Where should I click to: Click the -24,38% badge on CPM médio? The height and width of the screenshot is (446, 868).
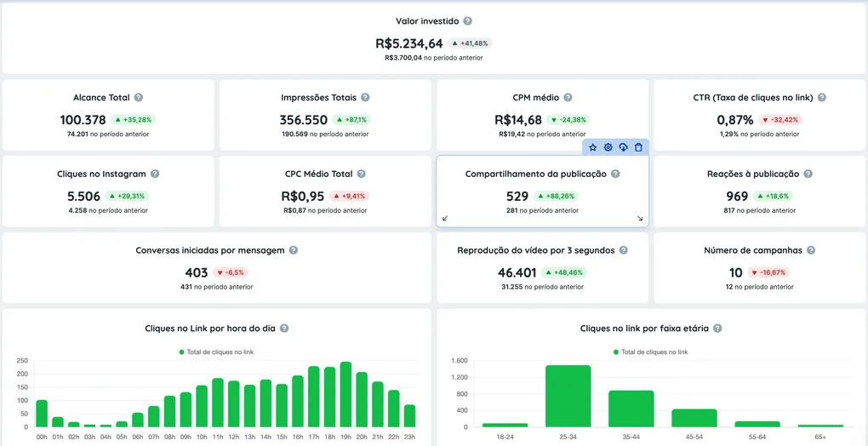click(568, 119)
